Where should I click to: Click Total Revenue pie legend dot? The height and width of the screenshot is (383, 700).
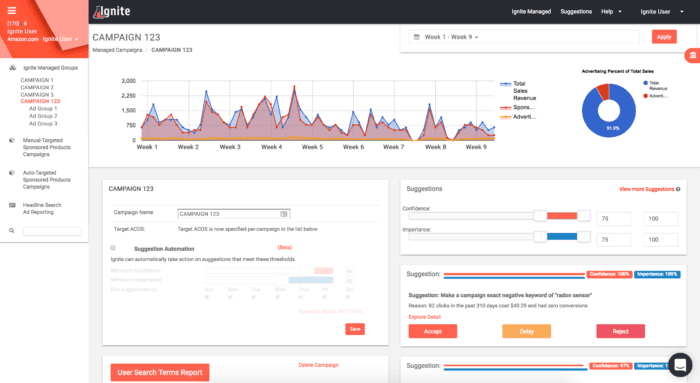coord(646,83)
